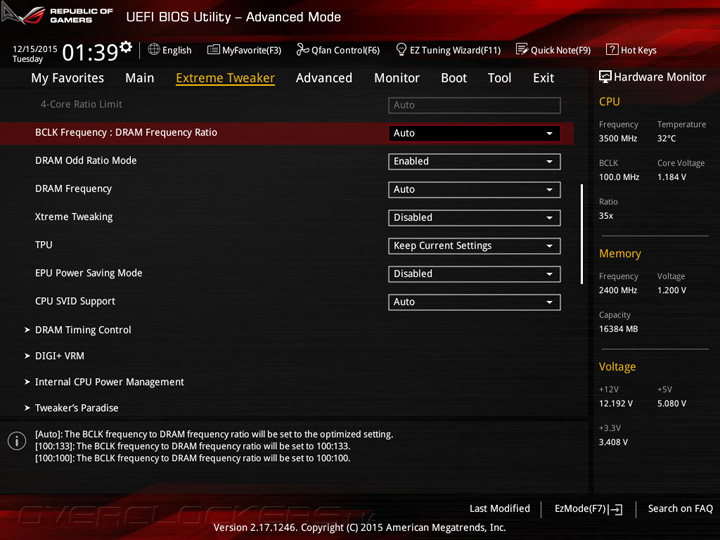
Task: Launch EZ Tuning Wizard(F11) text button
Action: tap(455, 50)
